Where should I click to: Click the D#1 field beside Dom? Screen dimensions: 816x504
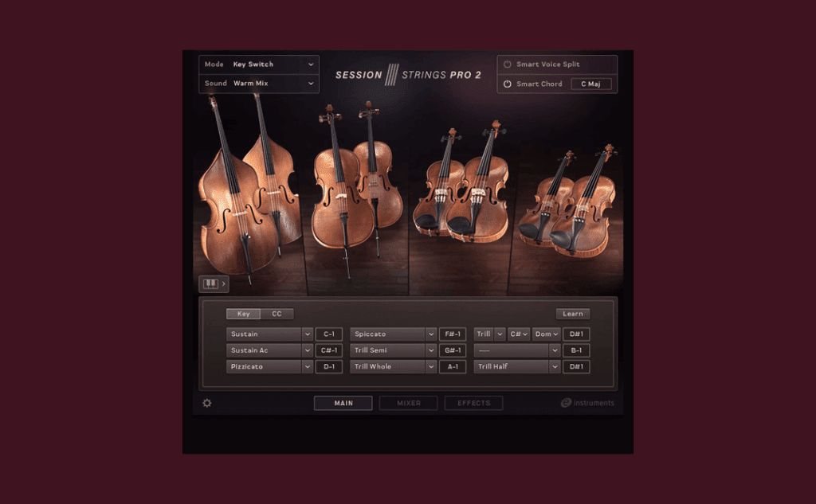tap(576, 334)
